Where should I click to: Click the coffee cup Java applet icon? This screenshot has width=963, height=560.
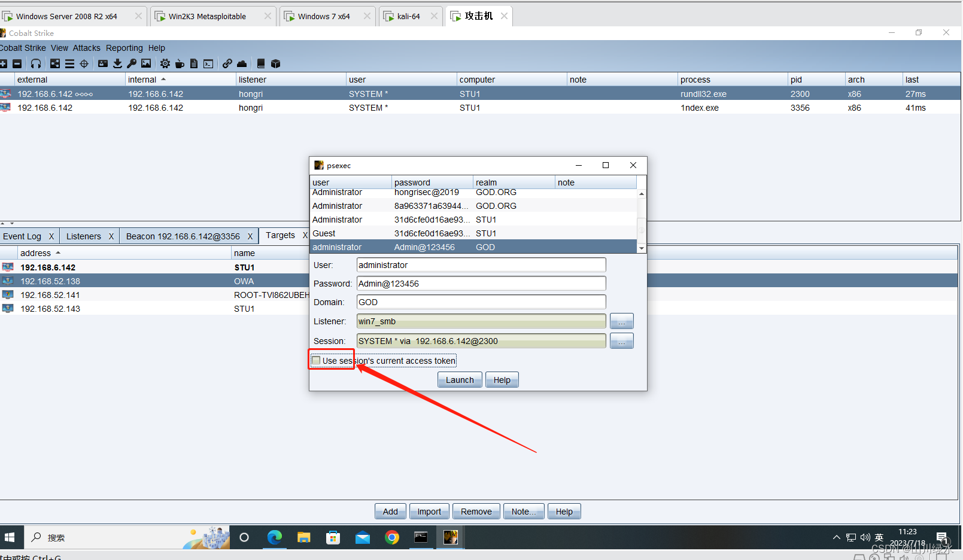click(180, 63)
